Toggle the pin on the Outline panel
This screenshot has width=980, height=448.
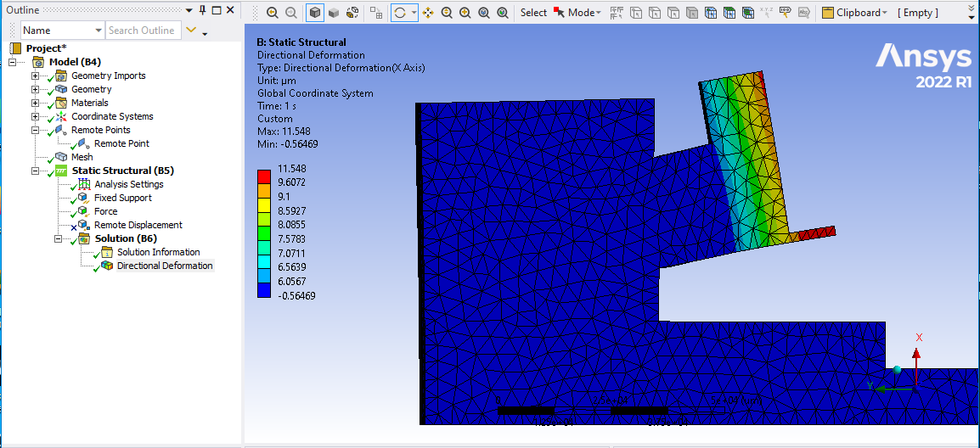(202, 10)
